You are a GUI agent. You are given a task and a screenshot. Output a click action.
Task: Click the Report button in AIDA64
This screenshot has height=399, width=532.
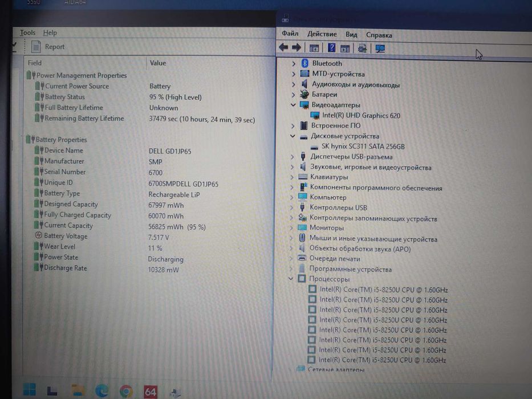coord(48,47)
